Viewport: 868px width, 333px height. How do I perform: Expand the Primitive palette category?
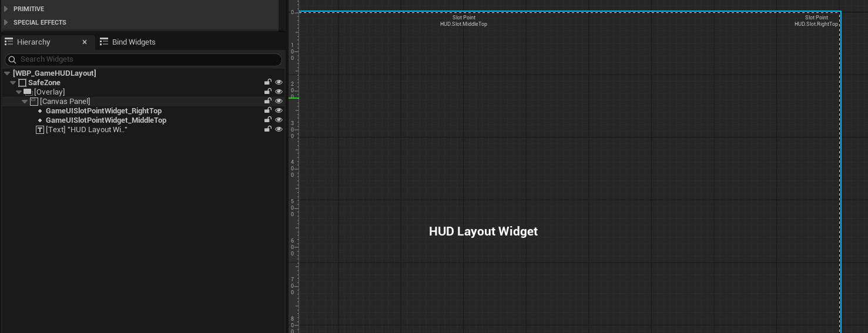click(x=6, y=9)
